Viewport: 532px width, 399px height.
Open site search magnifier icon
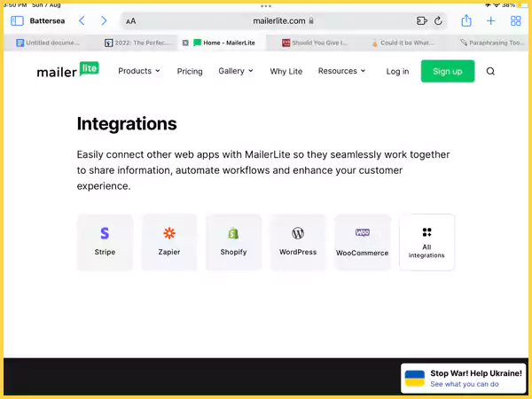pyautogui.click(x=490, y=71)
